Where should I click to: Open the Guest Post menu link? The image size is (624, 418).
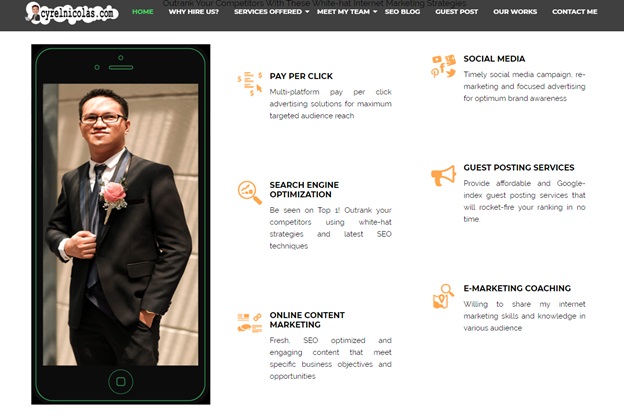(x=456, y=12)
